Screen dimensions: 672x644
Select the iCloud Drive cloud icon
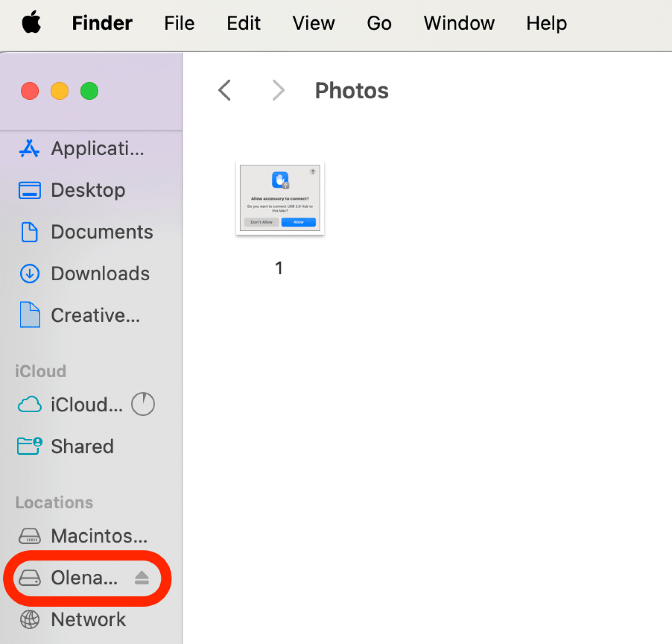[30, 405]
